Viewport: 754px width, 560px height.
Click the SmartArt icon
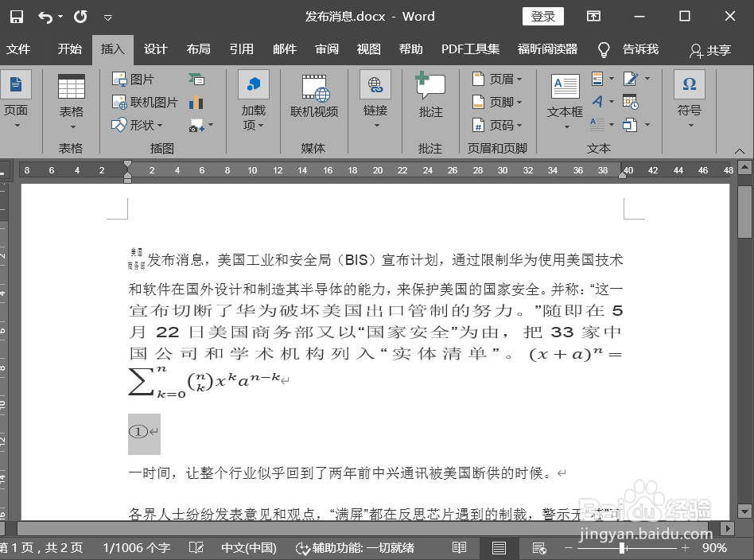tap(196, 79)
